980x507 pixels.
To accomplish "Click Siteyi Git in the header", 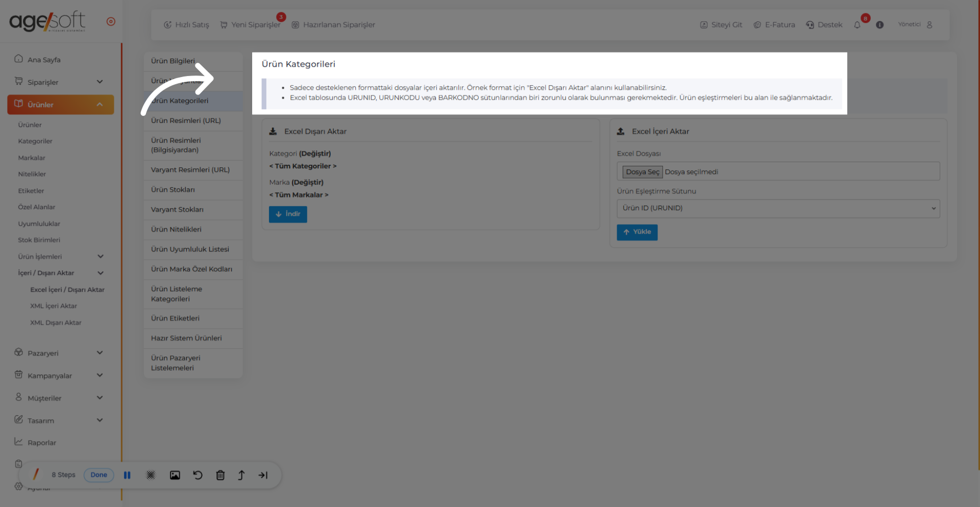I will click(721, 24).
